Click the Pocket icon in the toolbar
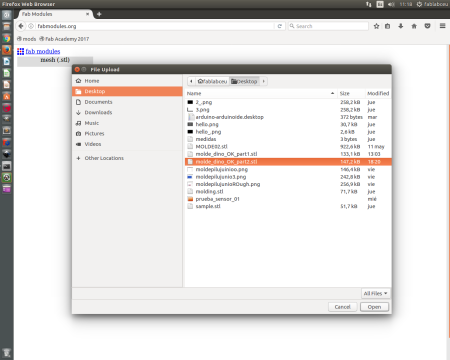The height and width of the screenshot is (360, 450). [x=427, y=26]
